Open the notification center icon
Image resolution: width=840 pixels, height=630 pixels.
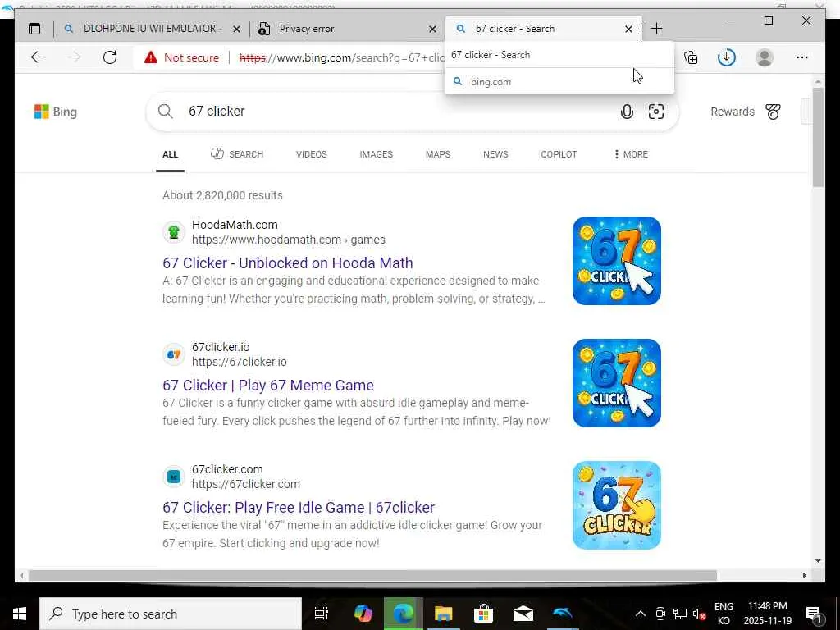click(x=814, y=614)
